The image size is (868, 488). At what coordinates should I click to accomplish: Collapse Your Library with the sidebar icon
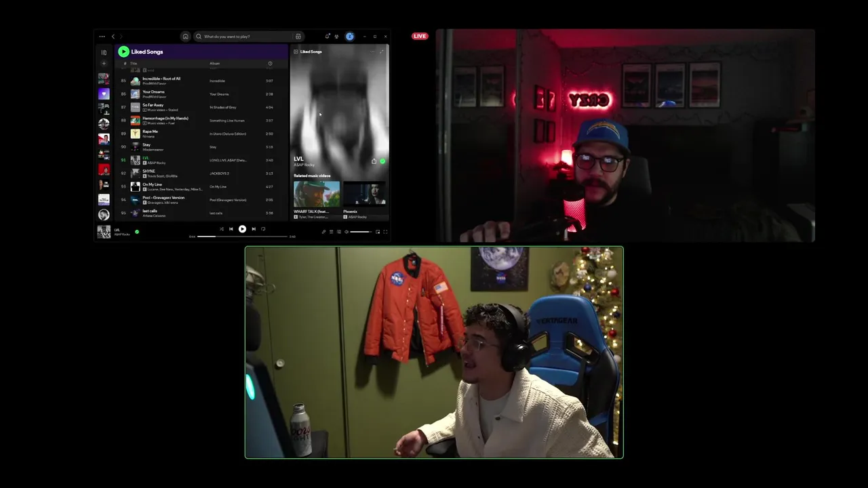[104, 52]
